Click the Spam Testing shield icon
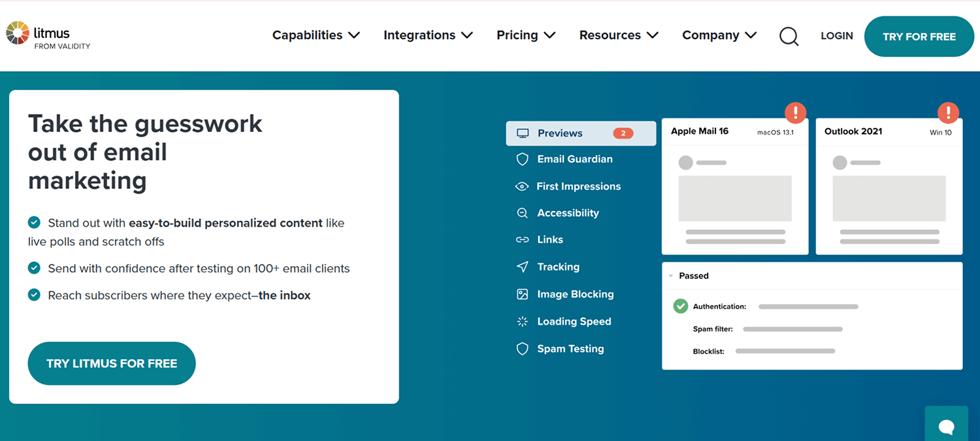This screenshot has width=980, height=441. tap(522, 349)
